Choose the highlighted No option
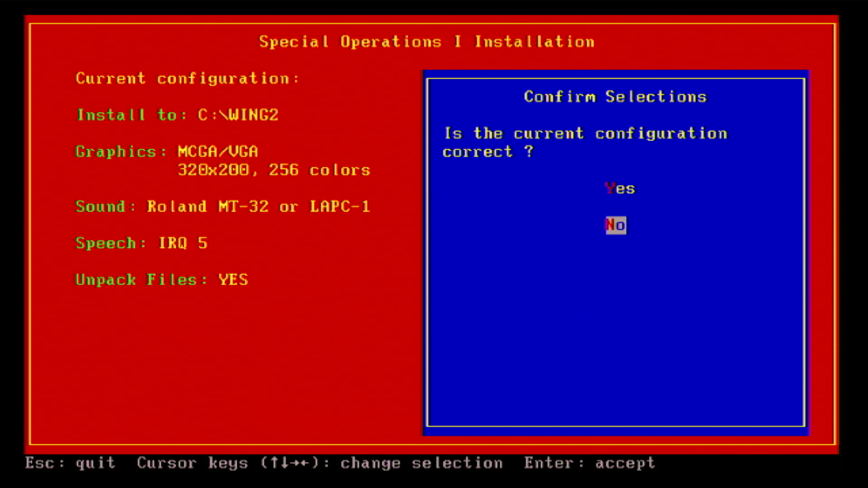Viewport: 868px width, 488px height. [616, 225]
